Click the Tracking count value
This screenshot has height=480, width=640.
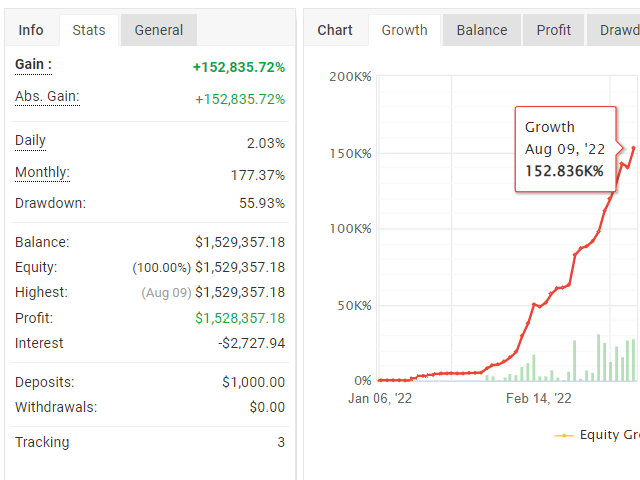pyautogui.click(x=280, y=442)
